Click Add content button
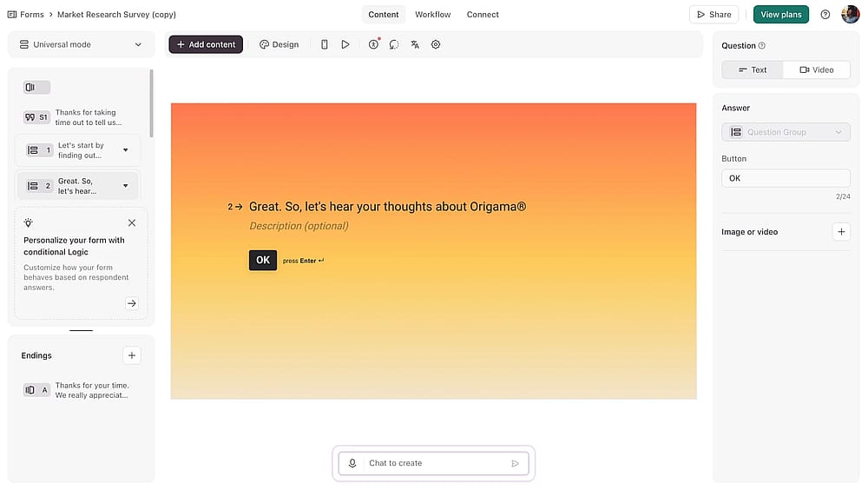 click(x=206, y=44)
